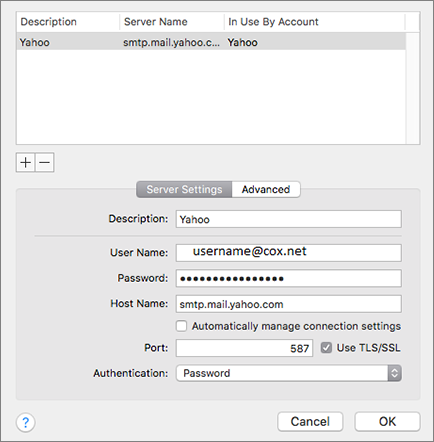This screenshot has width=434, height=442.
Task: Uncheck Use TLS/SSL checkbox
Action: click(x=326, y=348)
